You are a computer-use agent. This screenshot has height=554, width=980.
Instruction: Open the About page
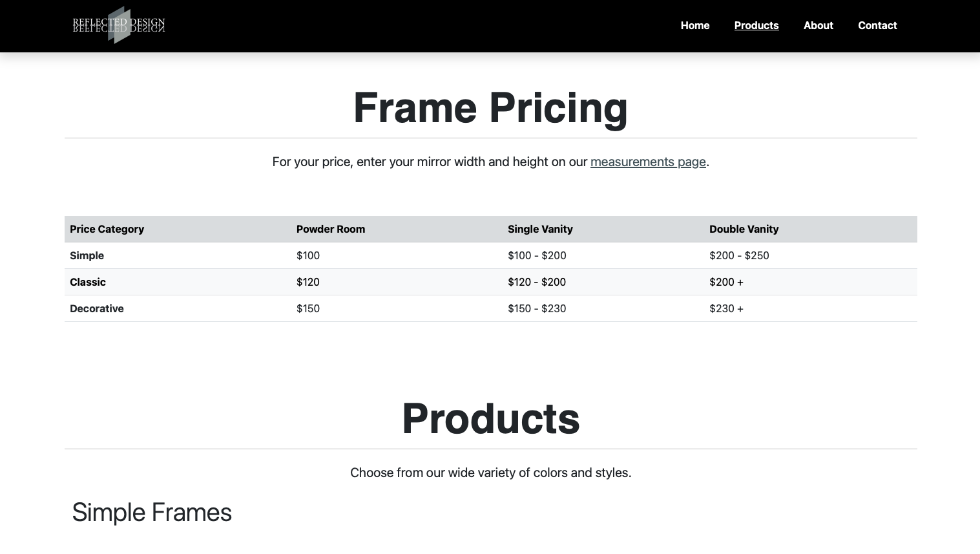pyautogui.click(x=818, y=25)
